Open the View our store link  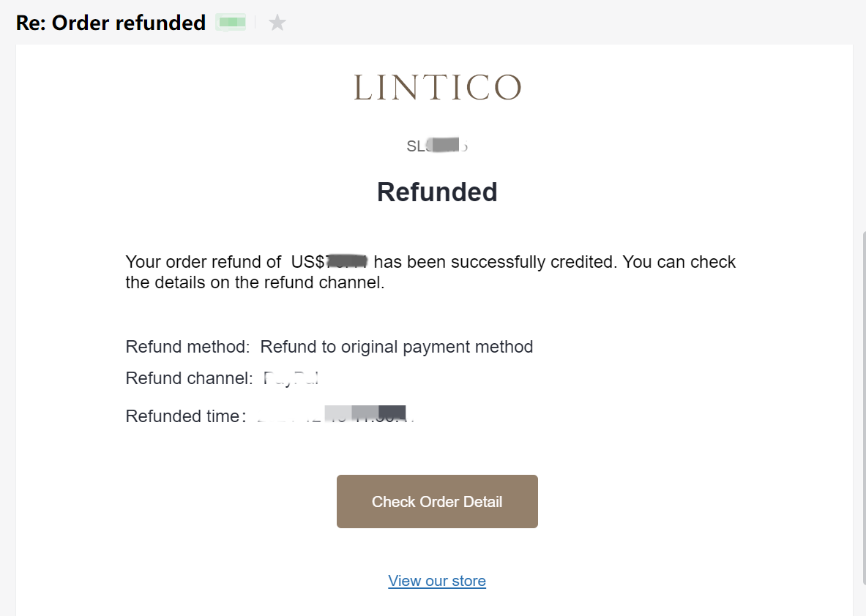[x=437, y=581]
